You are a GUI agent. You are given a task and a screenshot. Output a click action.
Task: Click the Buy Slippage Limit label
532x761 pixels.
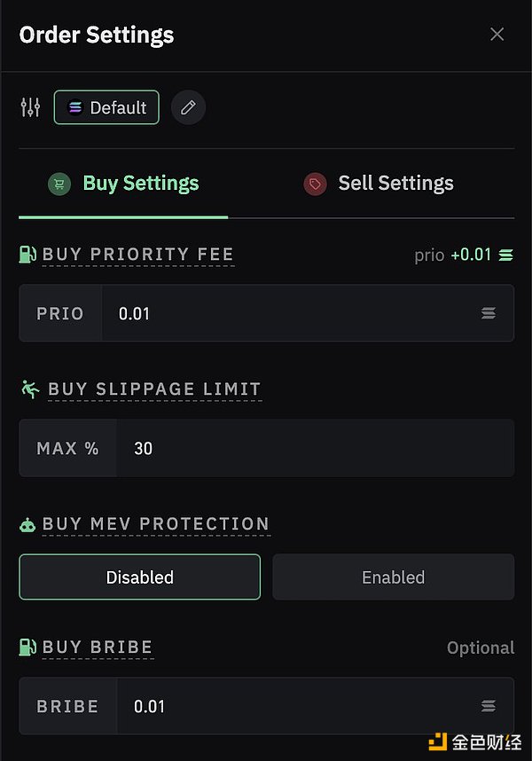click(x=154, y=388)
